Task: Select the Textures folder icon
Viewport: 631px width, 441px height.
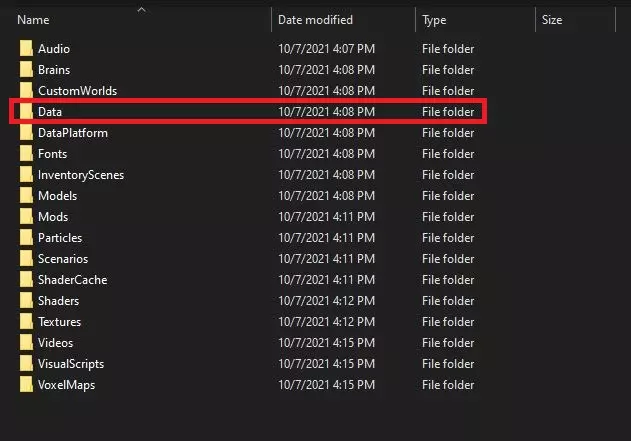Action: click(x=27, y=322)
